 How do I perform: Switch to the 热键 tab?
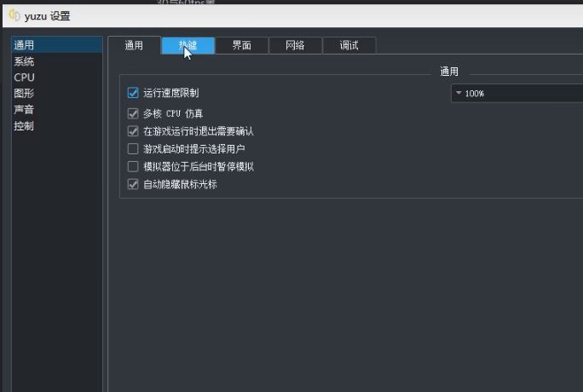(x=188, y=46)
